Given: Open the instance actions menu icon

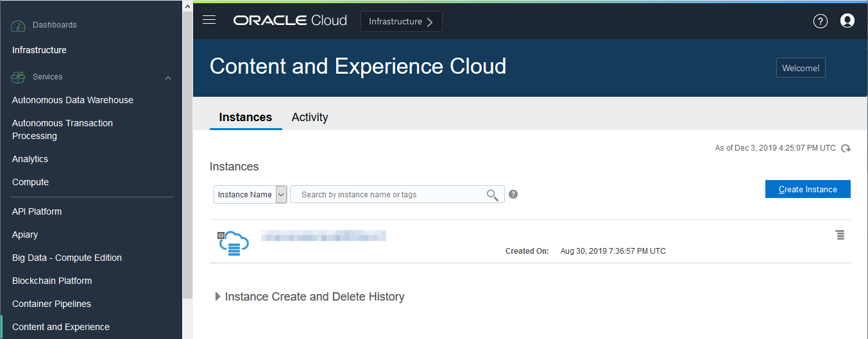Looking at the screenshot, I should pos(840,235).
